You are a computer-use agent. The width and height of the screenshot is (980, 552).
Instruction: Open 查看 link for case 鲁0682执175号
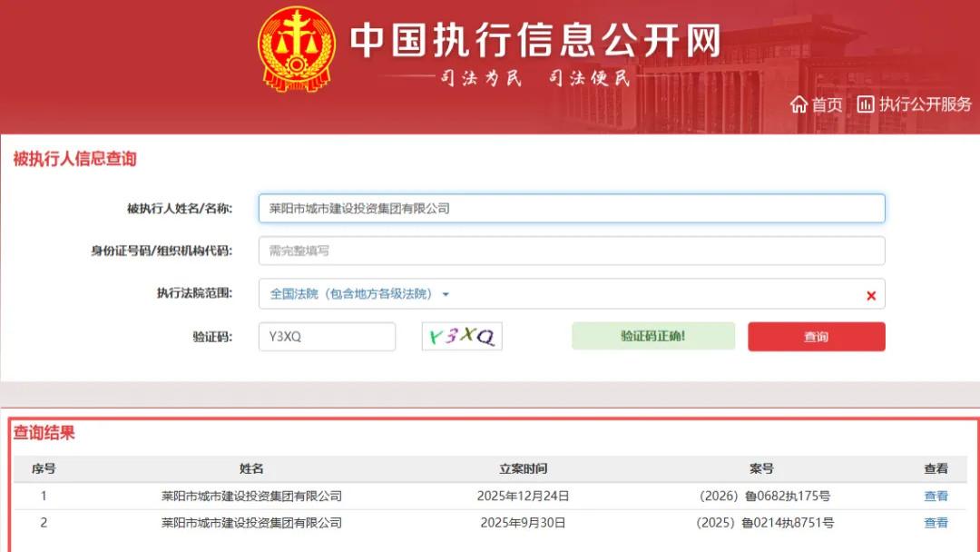pos(935,496)
